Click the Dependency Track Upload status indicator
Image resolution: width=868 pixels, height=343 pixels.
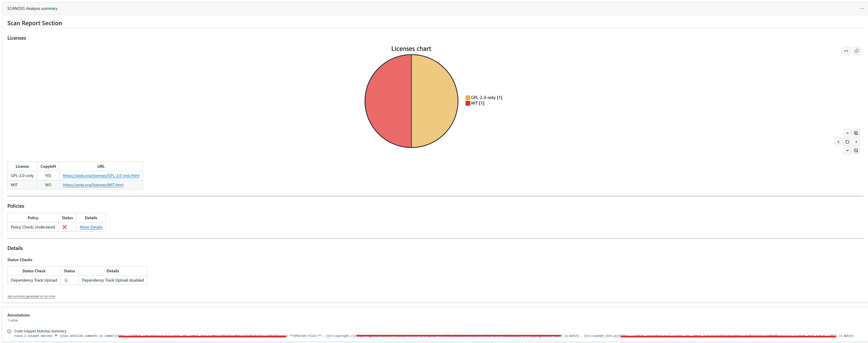pyautogui.click(x=66, y=280)
